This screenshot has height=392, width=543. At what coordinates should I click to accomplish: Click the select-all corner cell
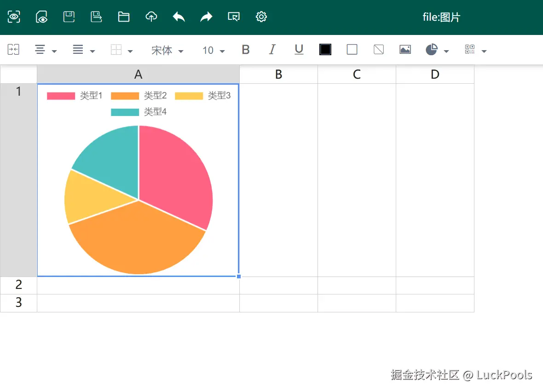(x=19, y=74)
